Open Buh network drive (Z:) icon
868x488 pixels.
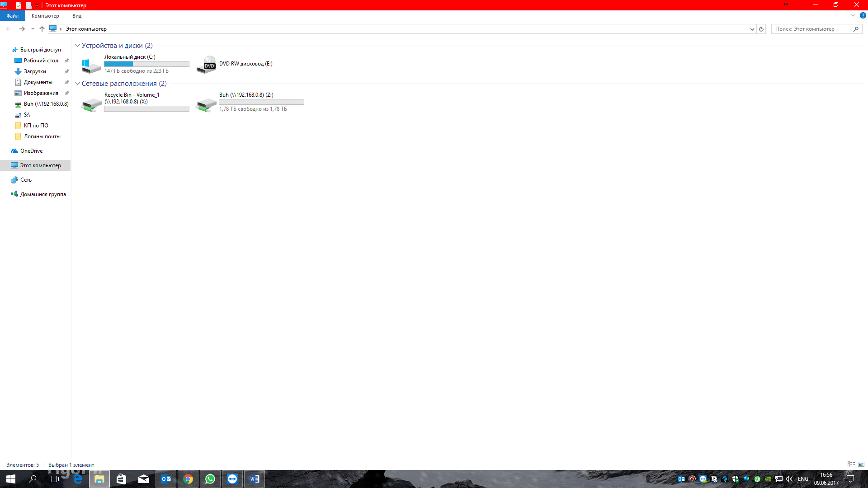click(x=206, y=104)
